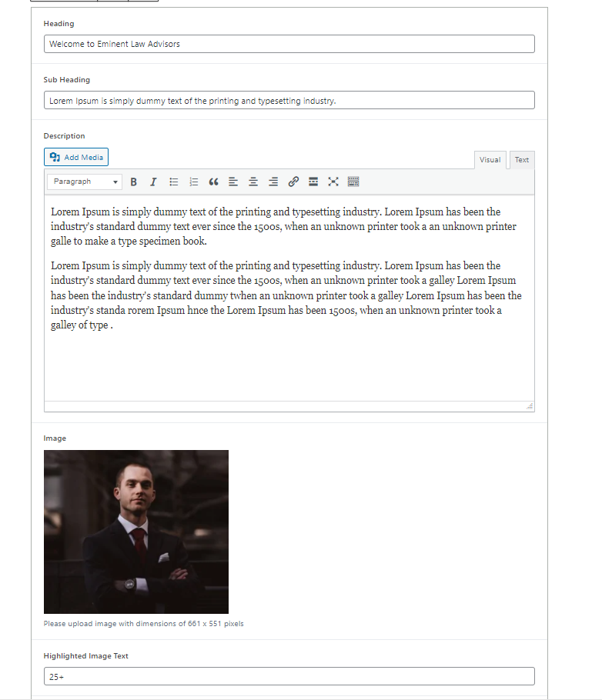Apply blockquote formatting
Viewport: 602px width, 700px height.
(x=214, y=182)
